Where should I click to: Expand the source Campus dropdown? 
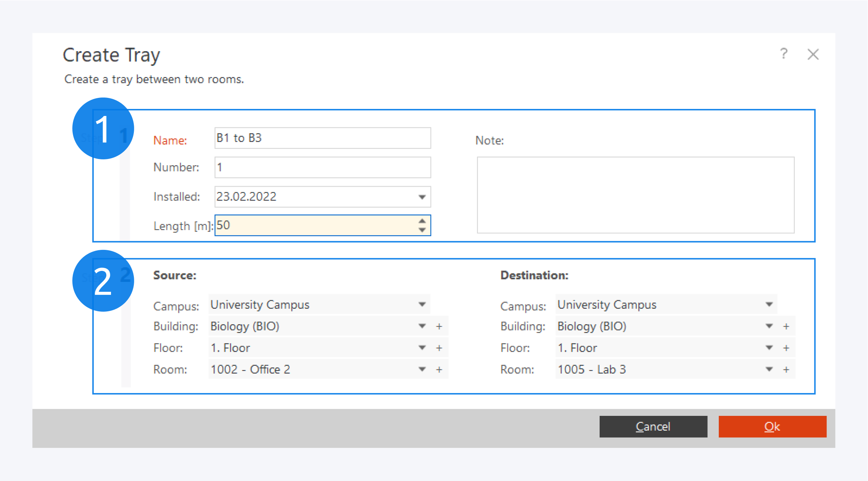(x=422, y=304)
